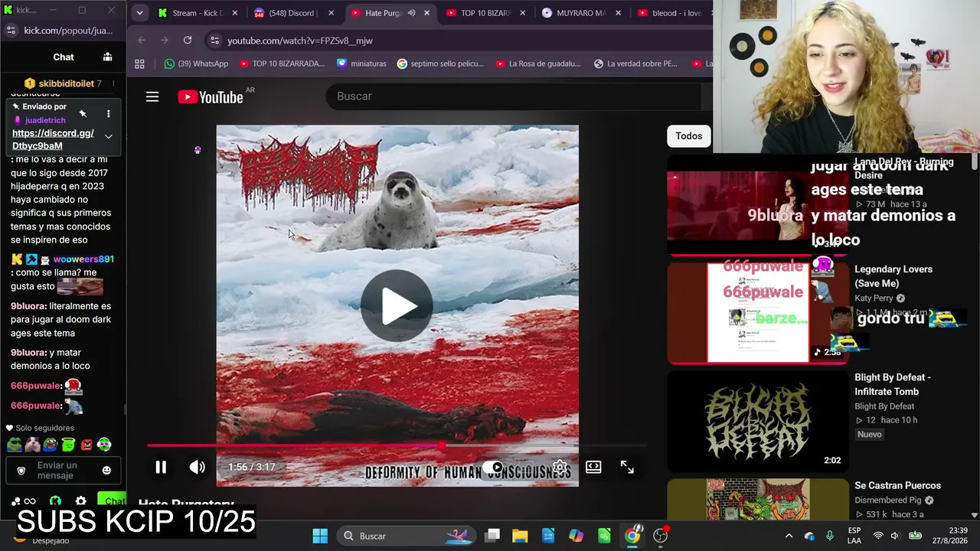Open Kick chat settings gear
The width and height of the screenshot is (980, 551).
coord(80,501)
